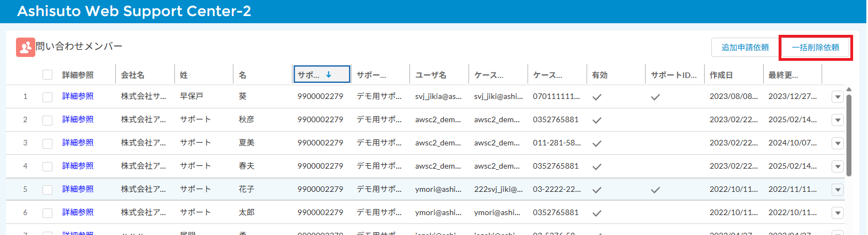Click the 有効 checkmark in row 1
The width and height of the screenshot is (868, 235).
597,97
